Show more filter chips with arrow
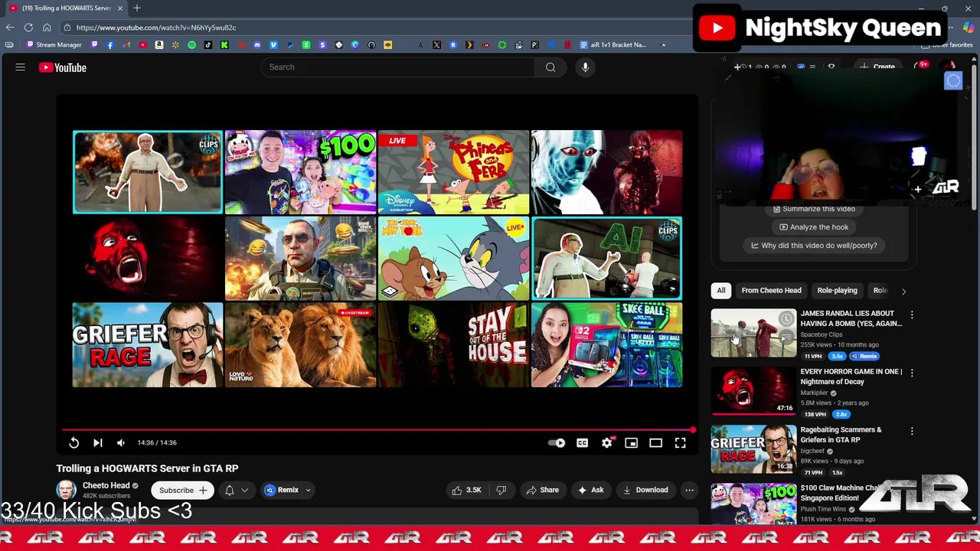The height and width of the screenshot is (551, 980). click(903, 291)
